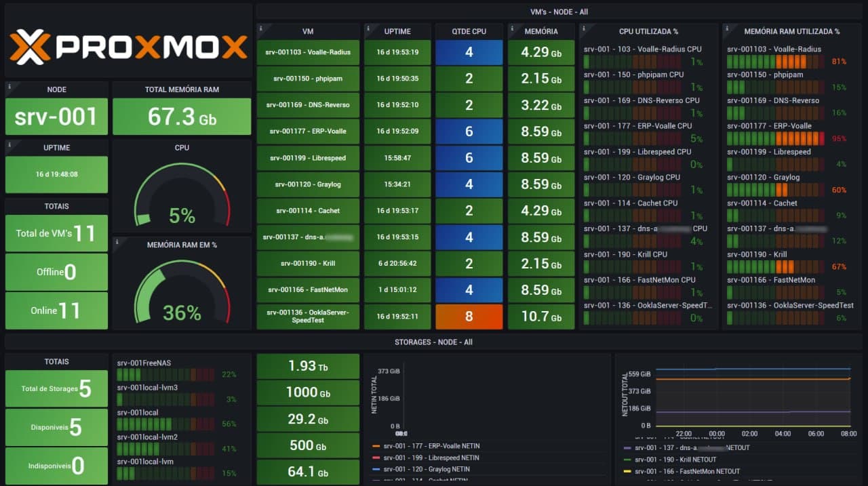Click the orange 8 CPU count cell
This screenshot has height=486, width=868.
click(x=469, y=317)
